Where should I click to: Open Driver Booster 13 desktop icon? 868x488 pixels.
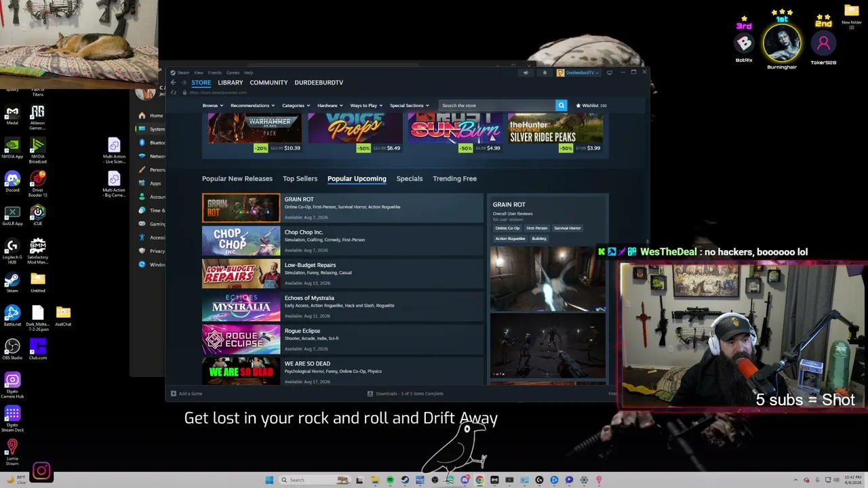pos(37,184)
